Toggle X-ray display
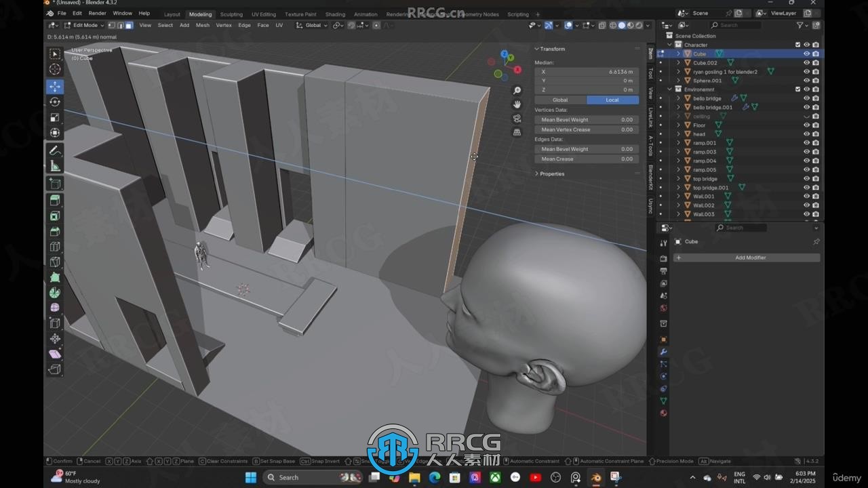868x488 pixels. 603,25
